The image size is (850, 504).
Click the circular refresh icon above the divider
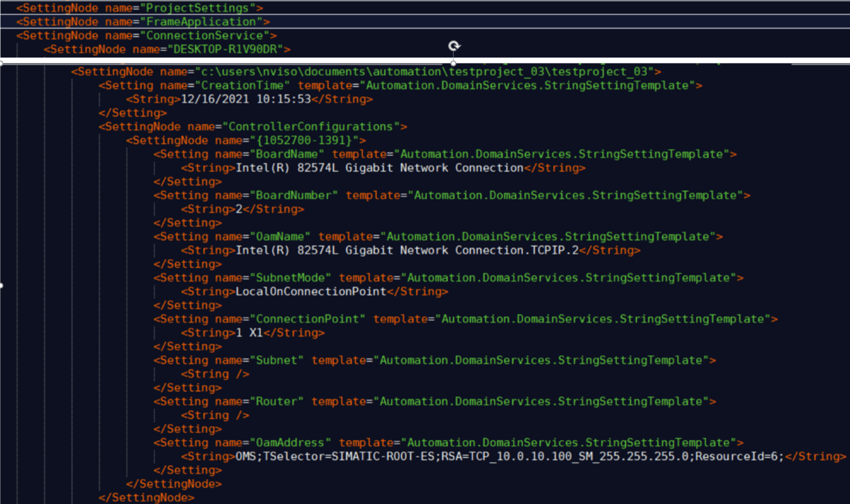454,45
